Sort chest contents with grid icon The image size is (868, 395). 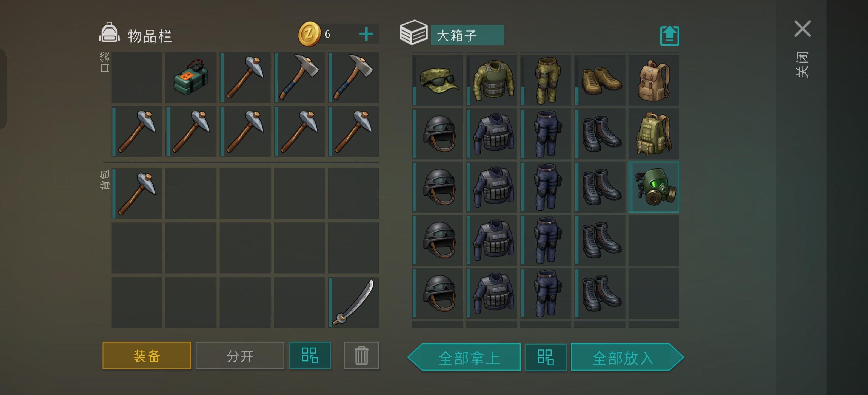546,357
